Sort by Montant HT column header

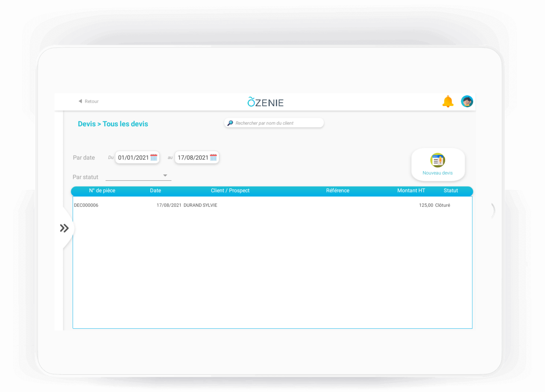pos(411,191)
